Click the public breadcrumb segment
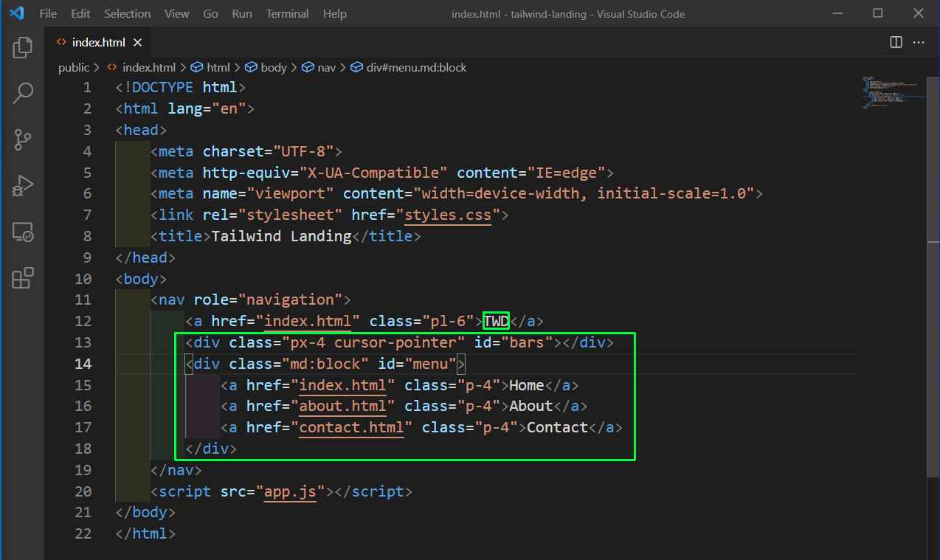This screenshot has width=940, height=560. coord(74,67)
